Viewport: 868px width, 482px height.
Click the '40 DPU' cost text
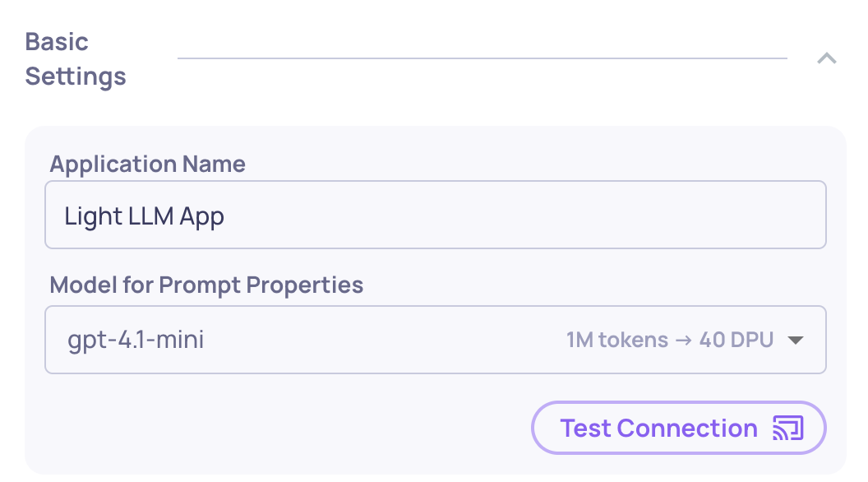click(736, 340)
